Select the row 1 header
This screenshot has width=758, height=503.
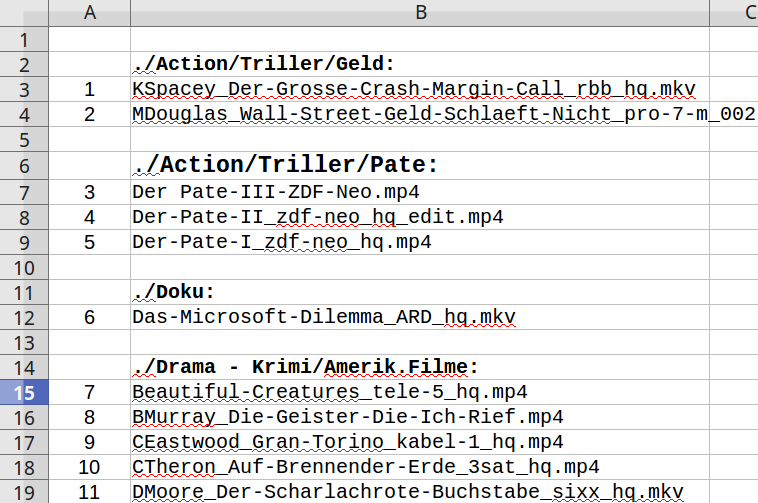[x=24, y=40]
